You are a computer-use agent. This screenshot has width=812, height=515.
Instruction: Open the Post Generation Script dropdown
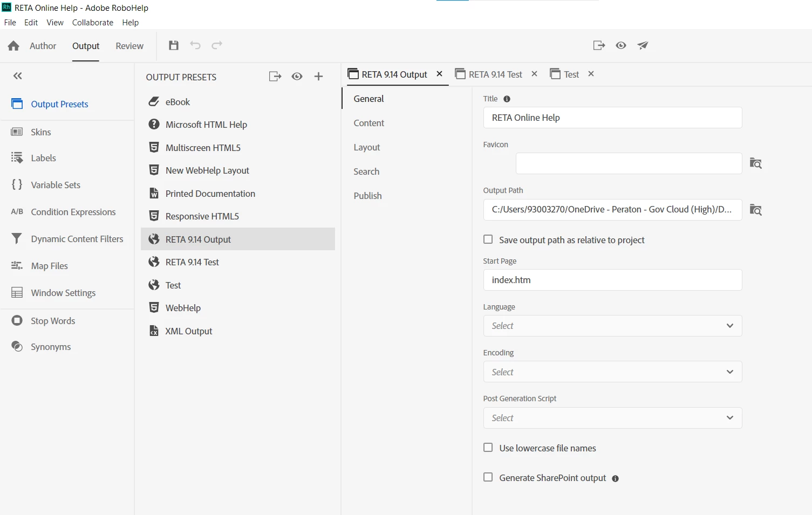pos(612,418)
